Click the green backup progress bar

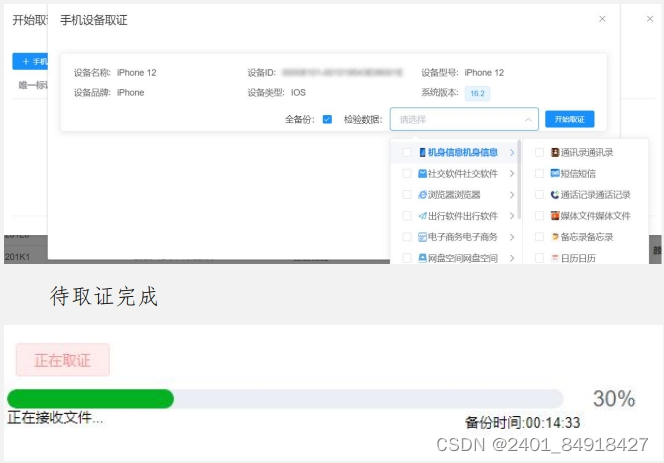(91, 399)
